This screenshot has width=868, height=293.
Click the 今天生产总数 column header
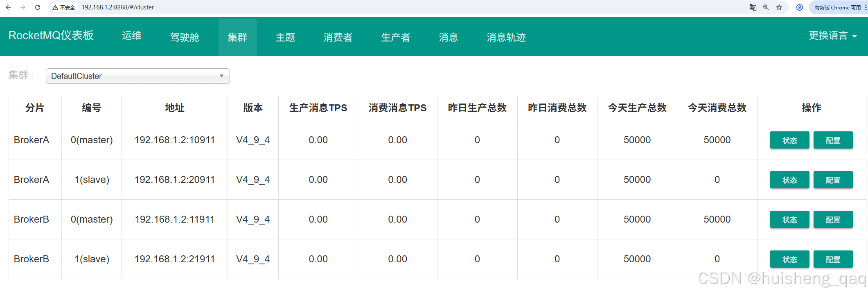coord(637,108)
